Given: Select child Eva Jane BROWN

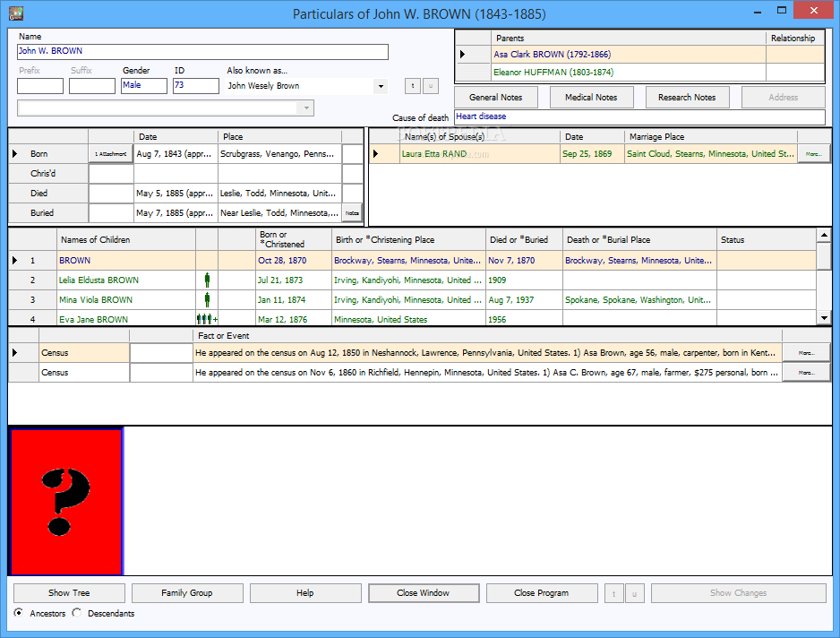Looking at the screenshot, I should (x=126, y=319).
